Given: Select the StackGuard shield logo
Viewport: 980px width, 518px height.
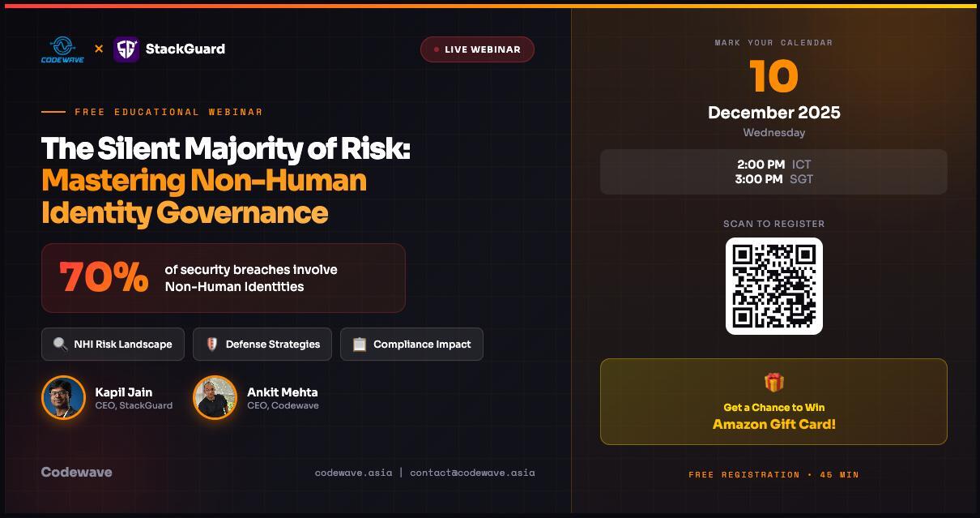Looking at the screenshot, I should tap(126, 49).
